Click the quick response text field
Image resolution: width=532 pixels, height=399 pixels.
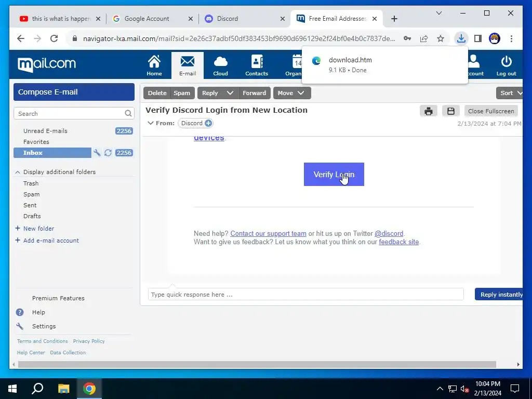(x=305, y=295)
